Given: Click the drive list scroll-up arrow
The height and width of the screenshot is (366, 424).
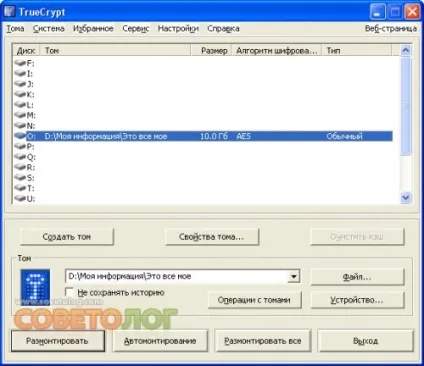Looking at the screenshot, I should [406, 50].
